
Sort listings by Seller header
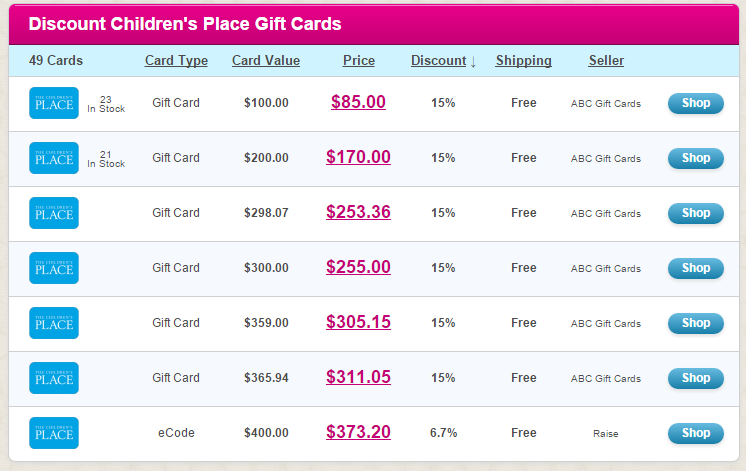pyautogui.click(x=606, y=61)
